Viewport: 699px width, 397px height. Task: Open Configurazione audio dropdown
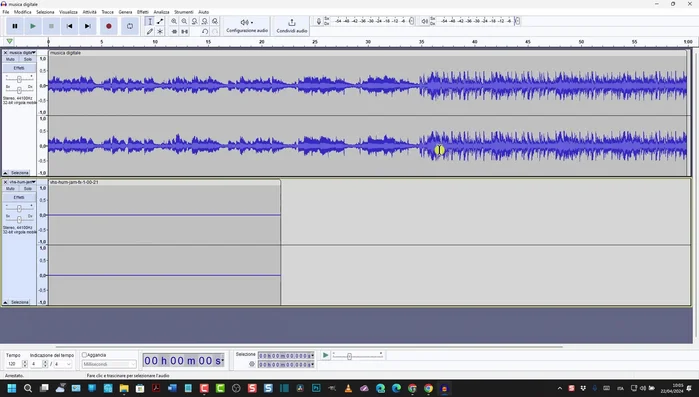(247, 26)
